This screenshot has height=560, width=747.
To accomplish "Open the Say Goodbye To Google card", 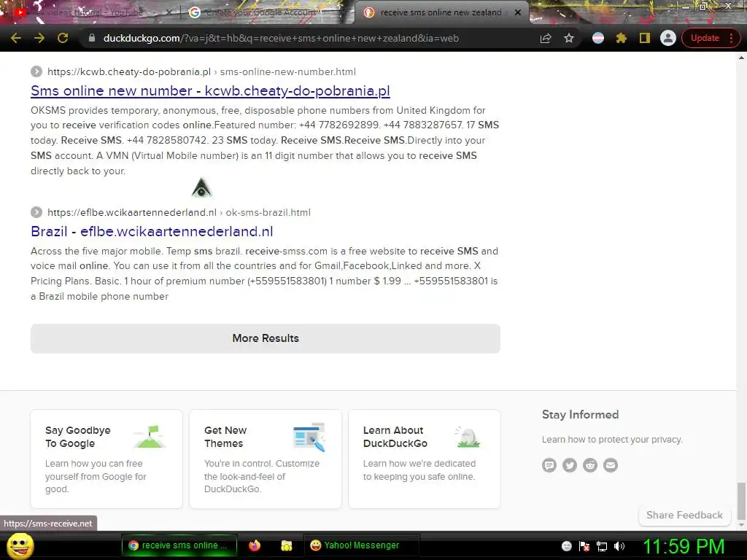I will [x=107, y=459].
